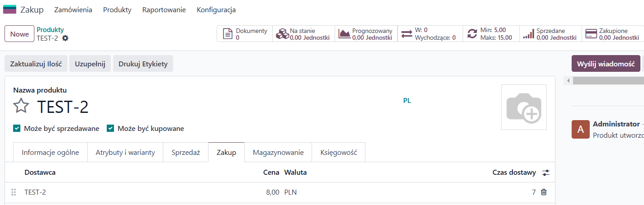Open the Dokumenty stat button

[245, 34]
